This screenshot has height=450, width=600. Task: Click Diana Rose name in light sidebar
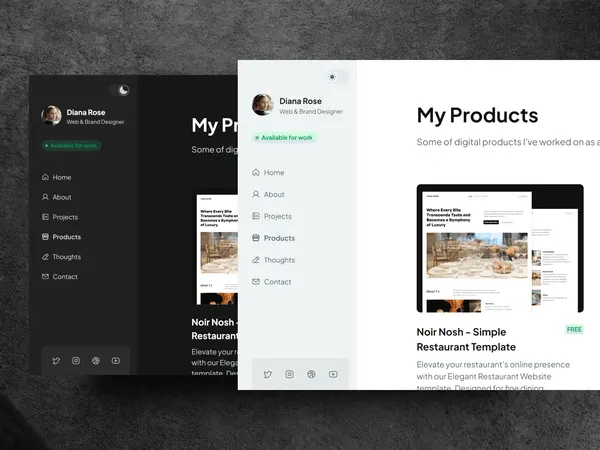point(300,101)
